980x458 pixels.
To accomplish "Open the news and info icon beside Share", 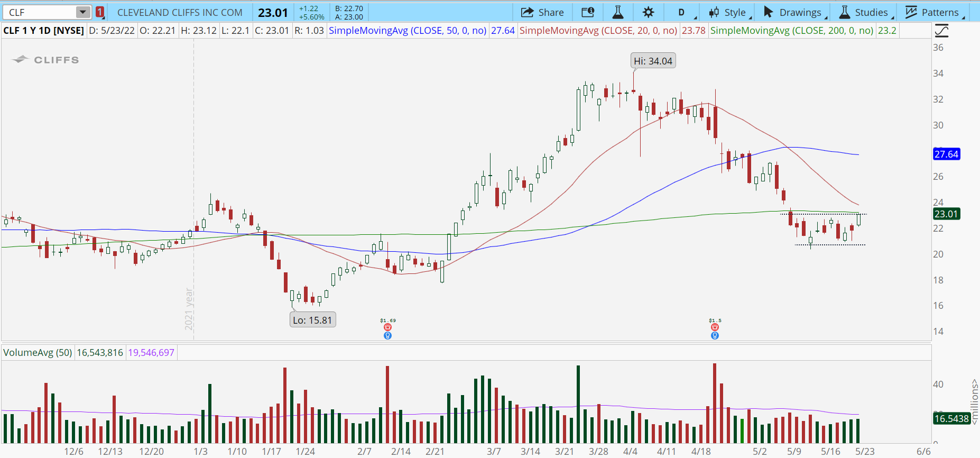I will tap(588, 12).
